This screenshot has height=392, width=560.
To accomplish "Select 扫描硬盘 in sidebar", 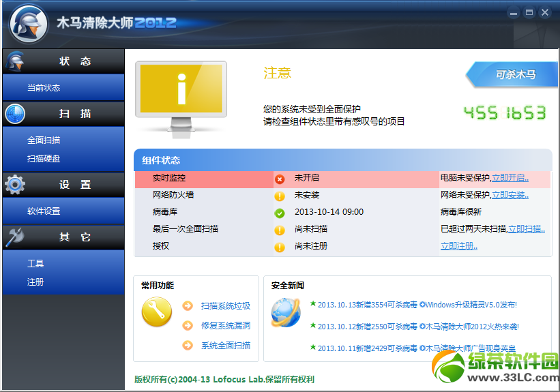I will pyautogui.click(x=44, y=159).
